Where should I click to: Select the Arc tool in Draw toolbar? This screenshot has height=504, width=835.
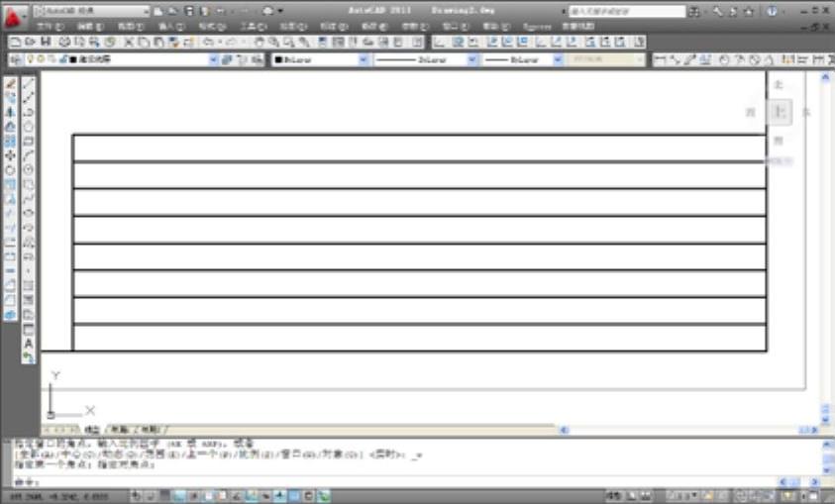[28, 155]
